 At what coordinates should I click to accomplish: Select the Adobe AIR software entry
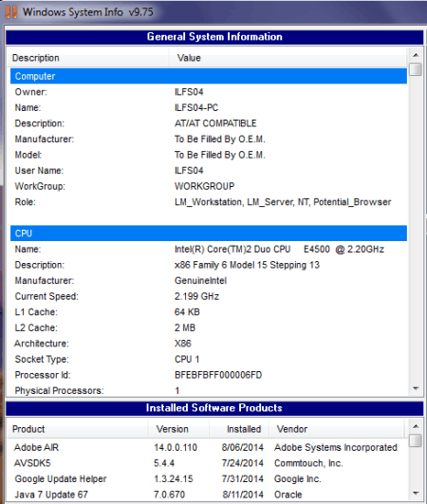click(x=207, y=447)
